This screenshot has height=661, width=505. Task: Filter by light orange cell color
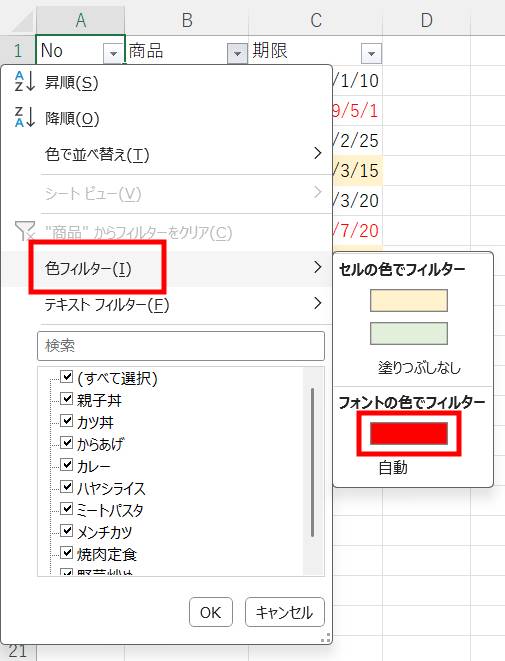point(408,300)
